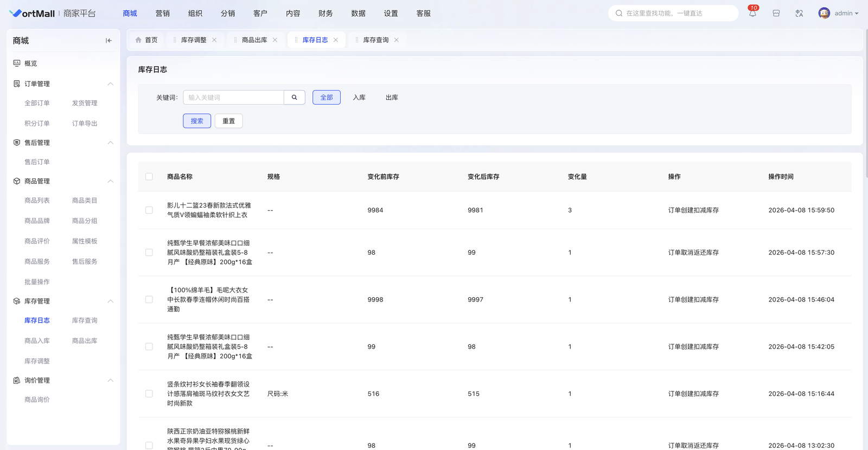
Task: Focus the 关键词 input field
Action: click(233, 98)
